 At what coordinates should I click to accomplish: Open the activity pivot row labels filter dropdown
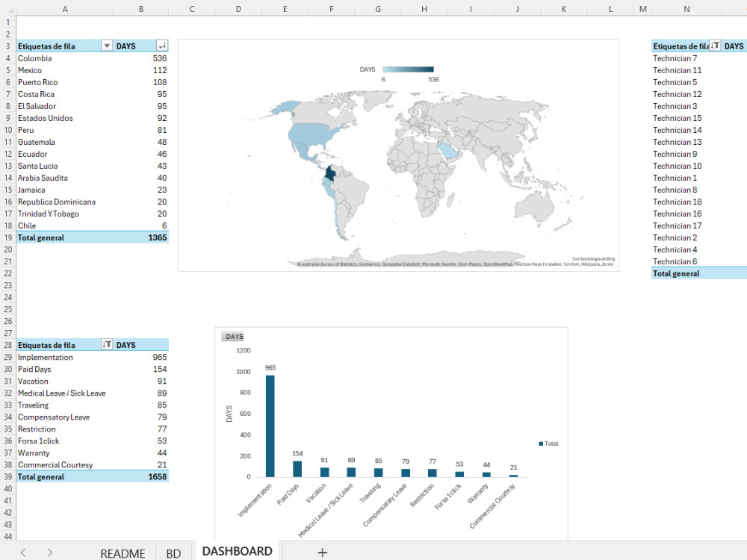click(x=107, y=344)
